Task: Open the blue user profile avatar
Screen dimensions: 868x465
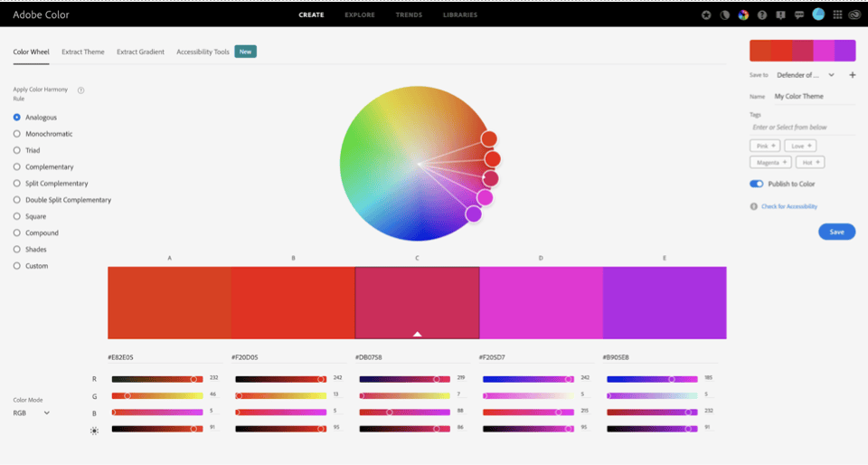Action: [818, 14]
